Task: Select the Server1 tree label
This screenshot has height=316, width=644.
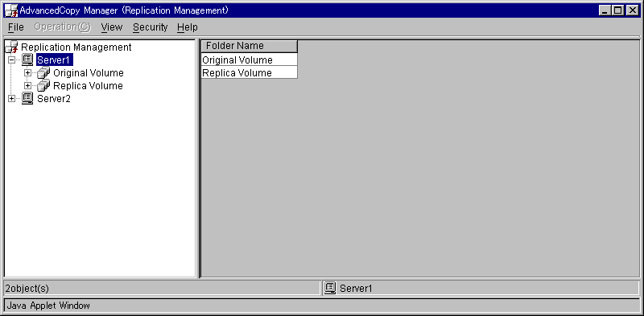Action: click(55, 60)
